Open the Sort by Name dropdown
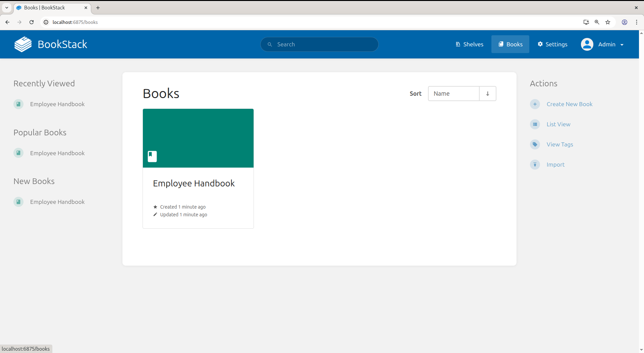 tap(453, 94)
